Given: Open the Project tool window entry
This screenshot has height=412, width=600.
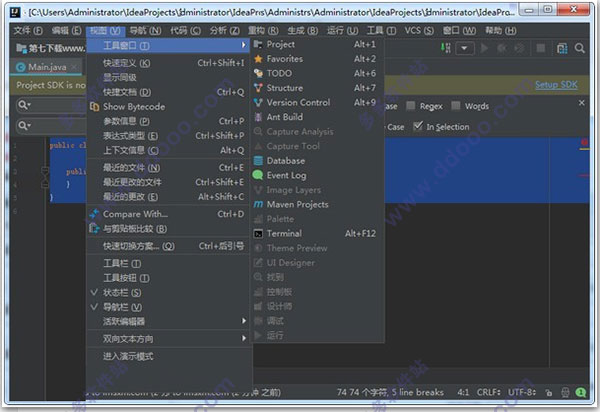Looking at the screenshot, I should [x=317, y=44].
